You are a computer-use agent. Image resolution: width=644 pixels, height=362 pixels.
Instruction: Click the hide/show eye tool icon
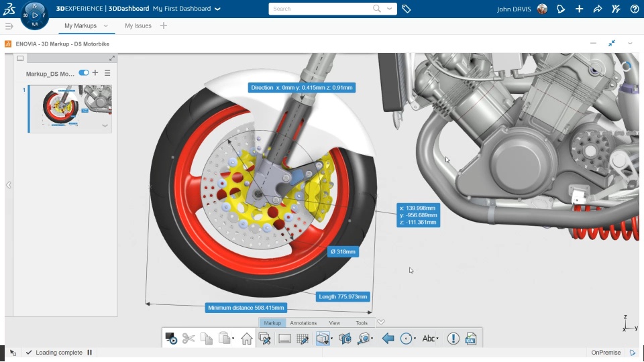(323, 339)
